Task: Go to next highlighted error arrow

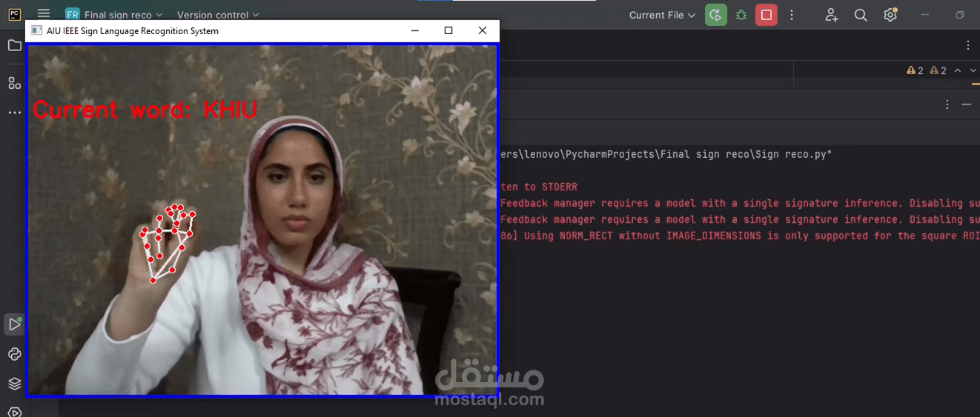Action: click(x=973, y=70)
